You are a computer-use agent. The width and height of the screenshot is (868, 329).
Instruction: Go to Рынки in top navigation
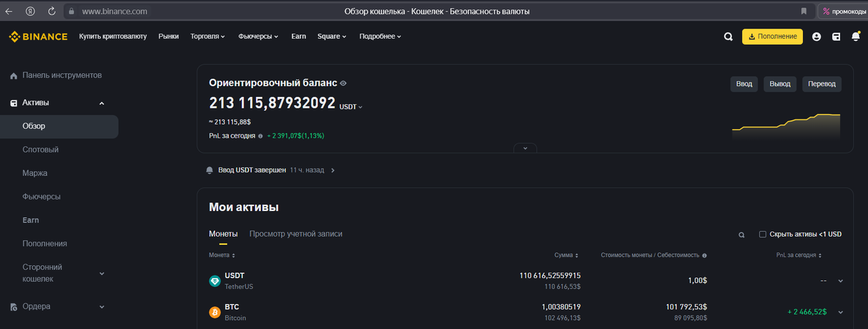(169, 37)
